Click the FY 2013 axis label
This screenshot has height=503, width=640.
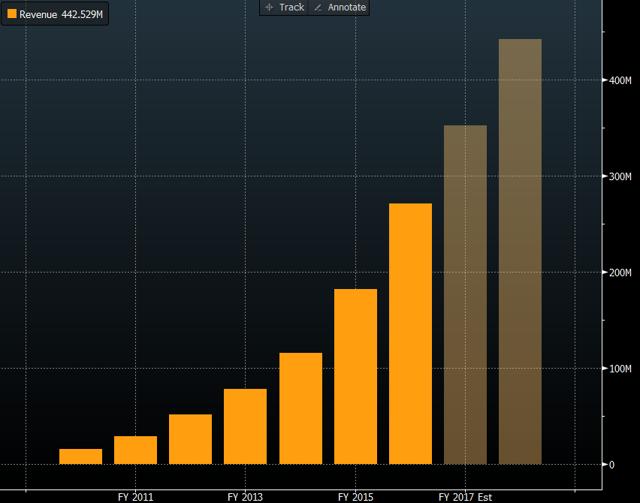pyautogui.click(x=245, y=497)
